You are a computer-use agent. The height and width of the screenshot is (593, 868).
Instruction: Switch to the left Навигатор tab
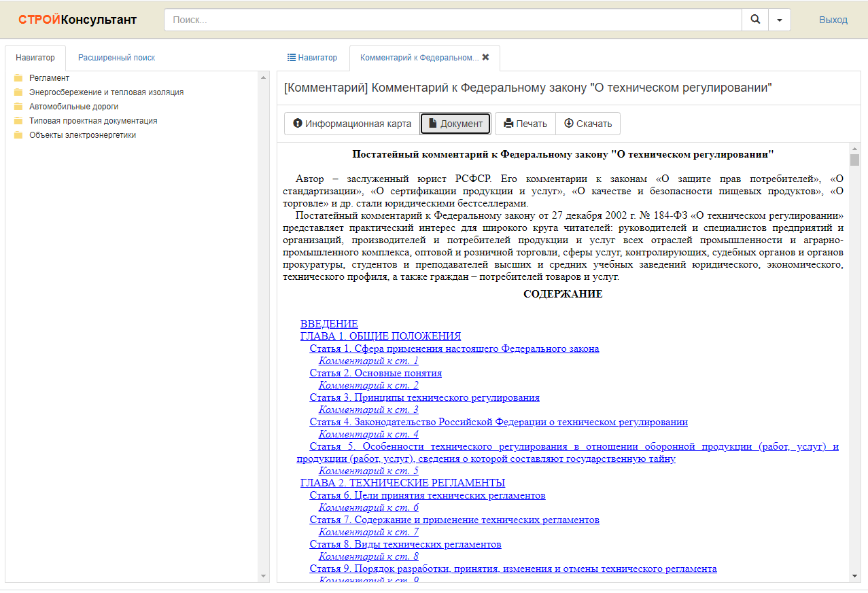point(35,58)
